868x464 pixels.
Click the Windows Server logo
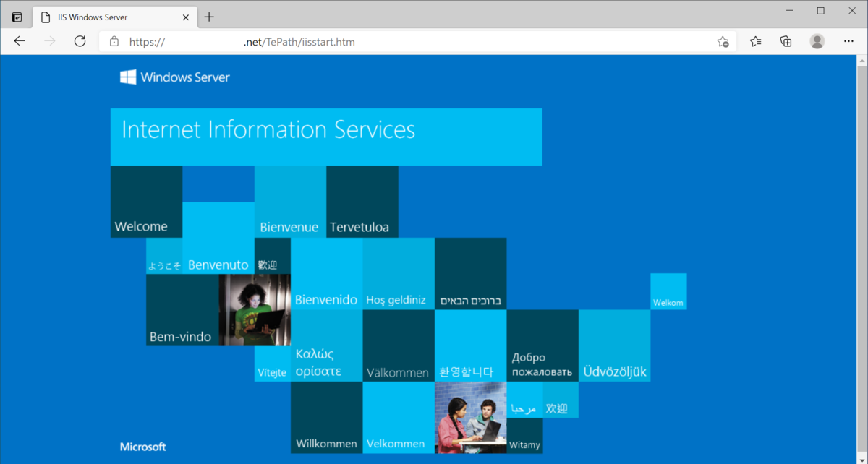(x=175, y=77)
